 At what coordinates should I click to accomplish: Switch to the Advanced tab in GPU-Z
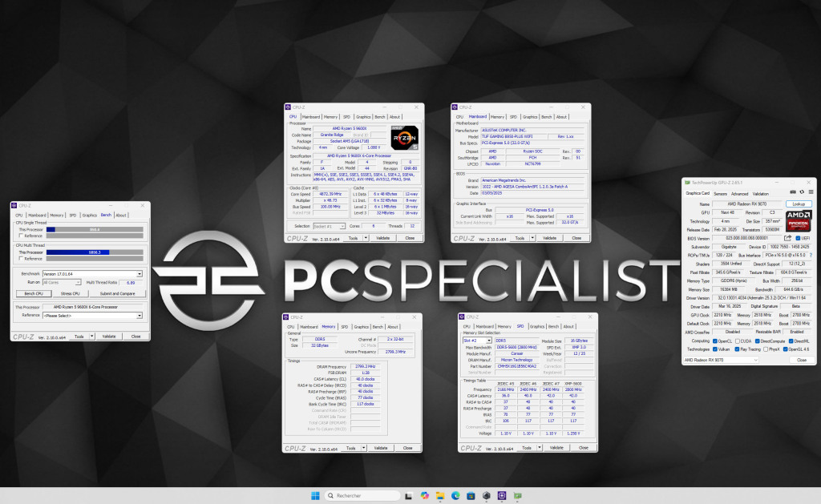(740, 194)
